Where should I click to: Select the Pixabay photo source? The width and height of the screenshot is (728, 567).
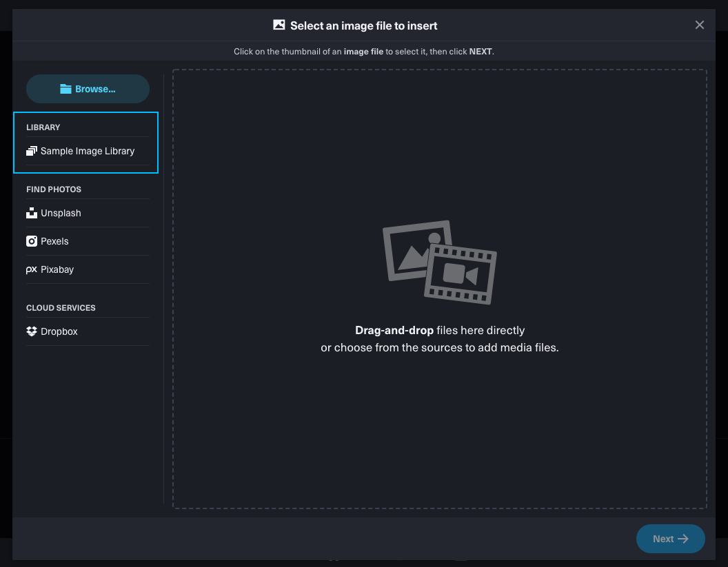click(x=57, y=269)
